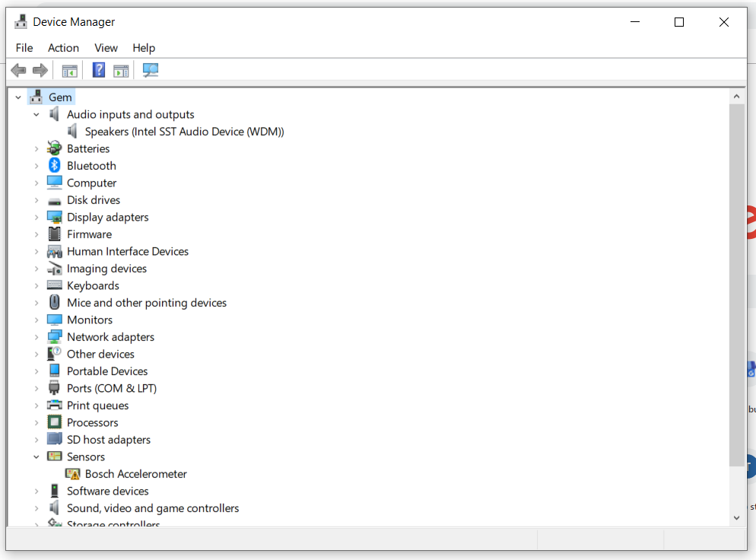This screenshot has width=756, height=560.
Task: Select the Software devices label
Action: click(x=107, y=491)
